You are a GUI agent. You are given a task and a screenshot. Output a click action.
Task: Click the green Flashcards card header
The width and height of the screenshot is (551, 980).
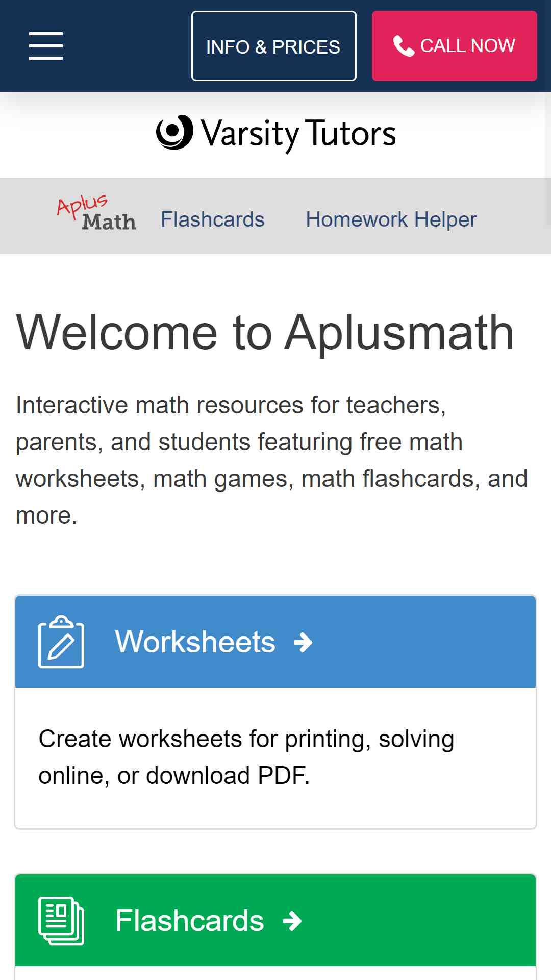(275, 921)
